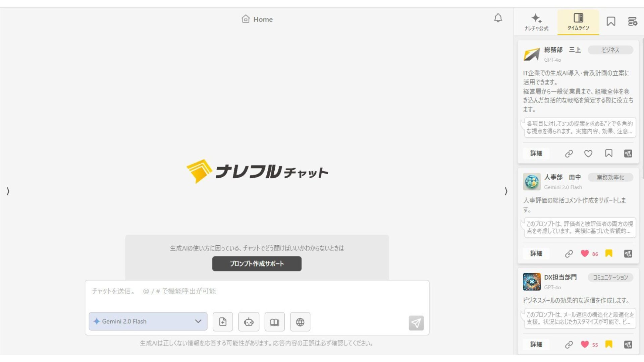Expand the left sidebar chevron

pyautogui.click(x=8, y=191)
